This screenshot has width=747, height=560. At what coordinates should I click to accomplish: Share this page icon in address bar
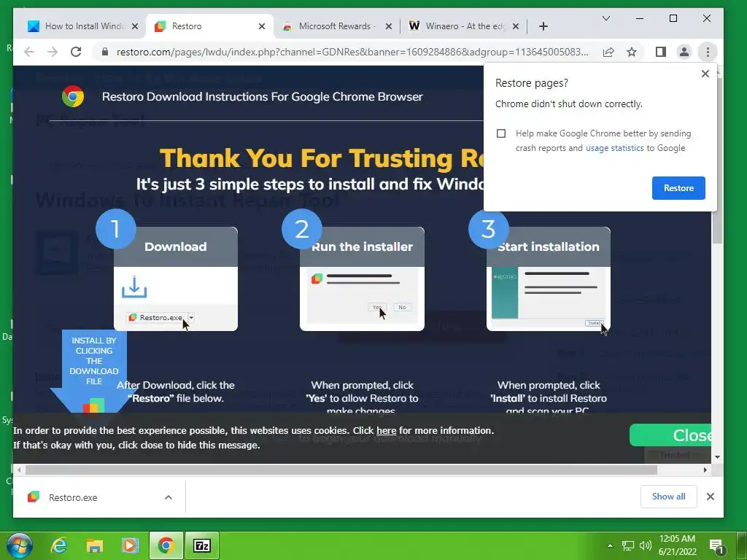(608, 52)
